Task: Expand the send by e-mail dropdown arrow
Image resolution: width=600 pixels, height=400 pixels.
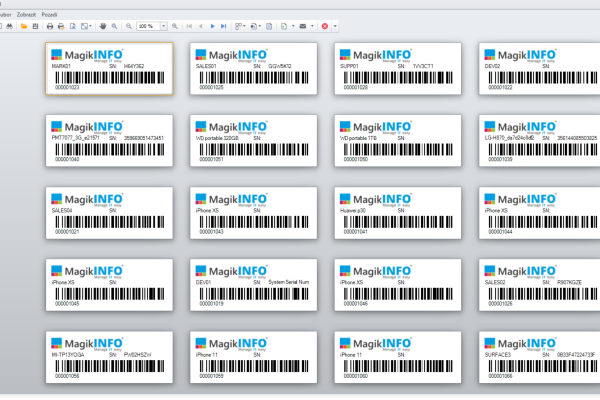Action: tap(312, 26)
